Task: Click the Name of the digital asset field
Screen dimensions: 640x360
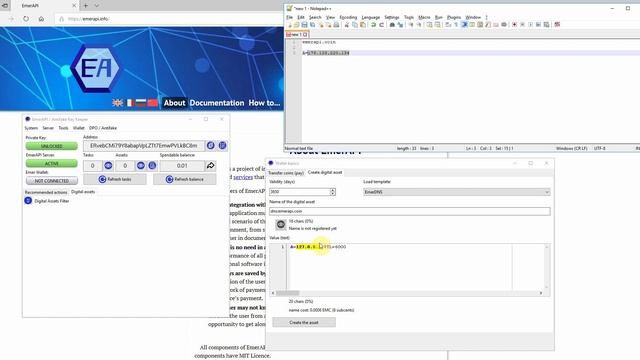Action: coord(409,211)
